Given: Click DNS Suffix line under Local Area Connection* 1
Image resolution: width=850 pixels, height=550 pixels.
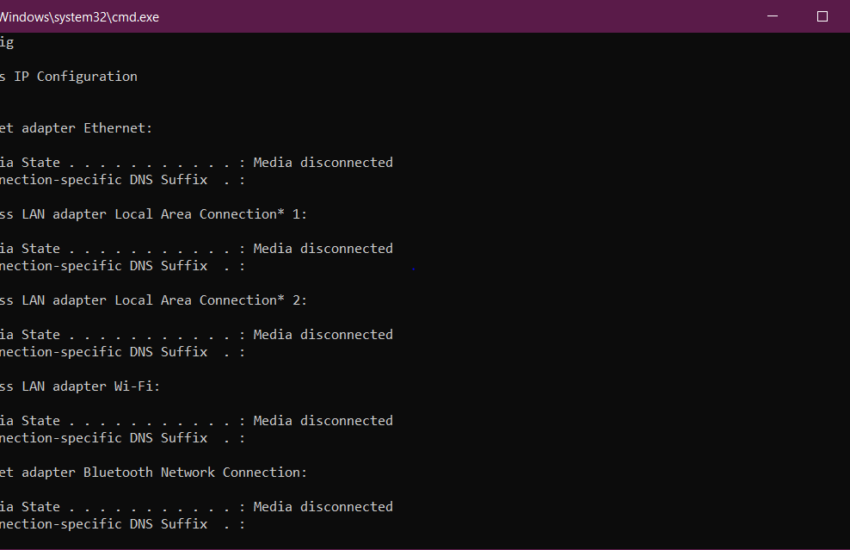Looking at the screenshot, I should tap(123, 266).
